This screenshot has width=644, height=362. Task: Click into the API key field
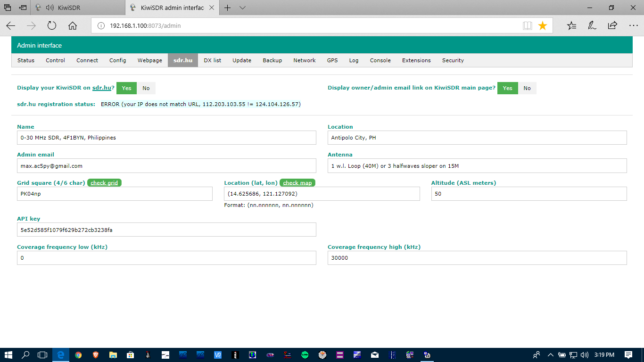166,230
